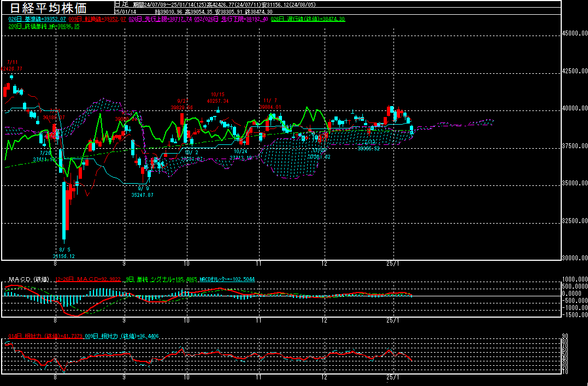The image size is (588, 386).
Task: Click the 25/1 date label on price chart
Action: point(393,264)
